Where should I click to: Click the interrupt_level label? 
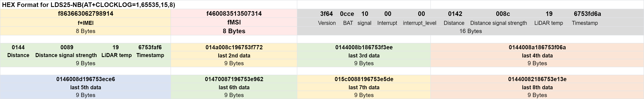tap(419, 23)
